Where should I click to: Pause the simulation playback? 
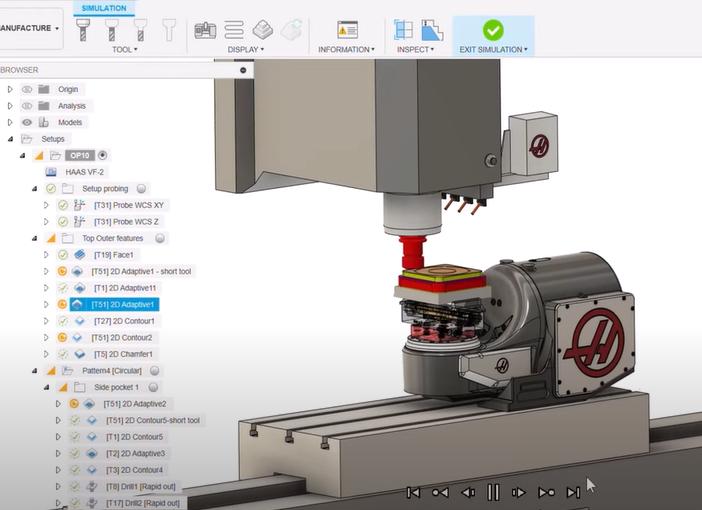pyautogui.click(x=493, y=493)
